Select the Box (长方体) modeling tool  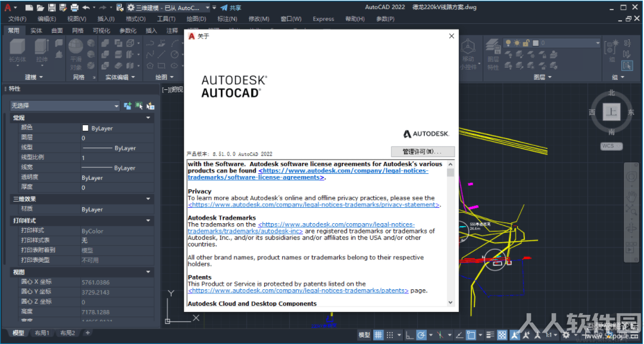coord(17,51)
